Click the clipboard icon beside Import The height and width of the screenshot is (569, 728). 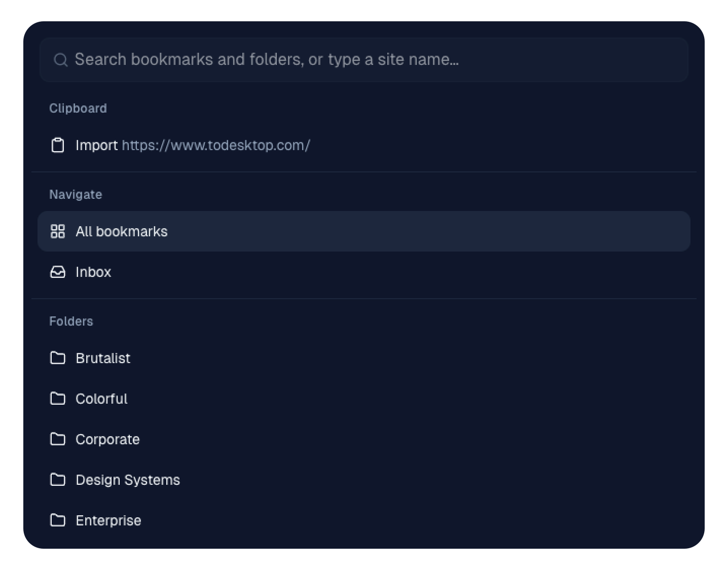[x=58, y=145]
